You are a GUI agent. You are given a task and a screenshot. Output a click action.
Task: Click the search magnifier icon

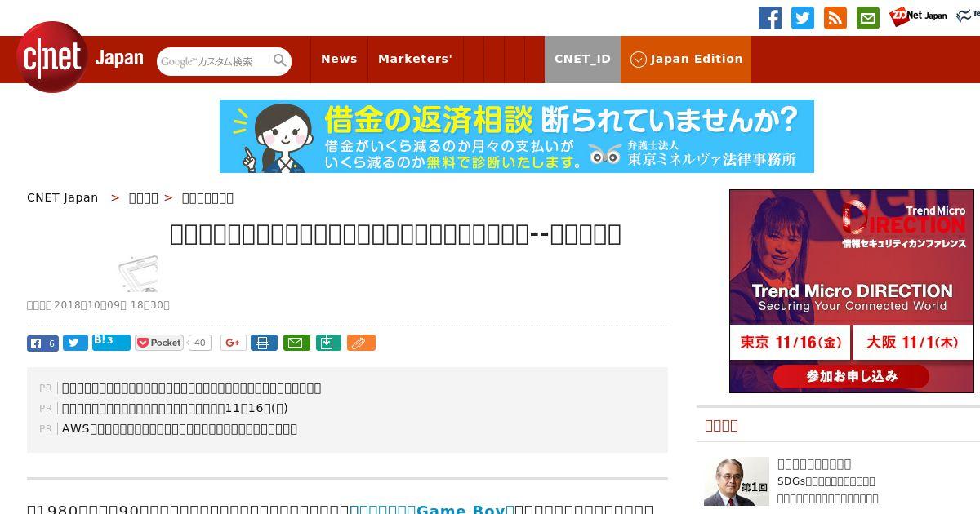coord(280,60)
